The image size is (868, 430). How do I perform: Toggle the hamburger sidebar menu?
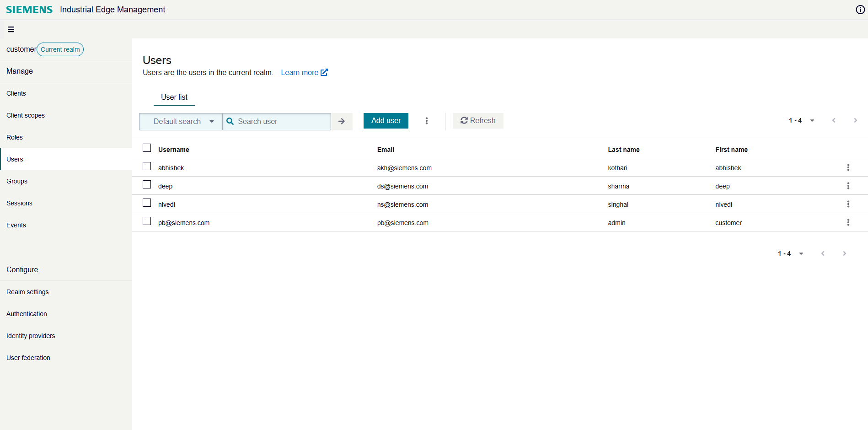[11, 29]
